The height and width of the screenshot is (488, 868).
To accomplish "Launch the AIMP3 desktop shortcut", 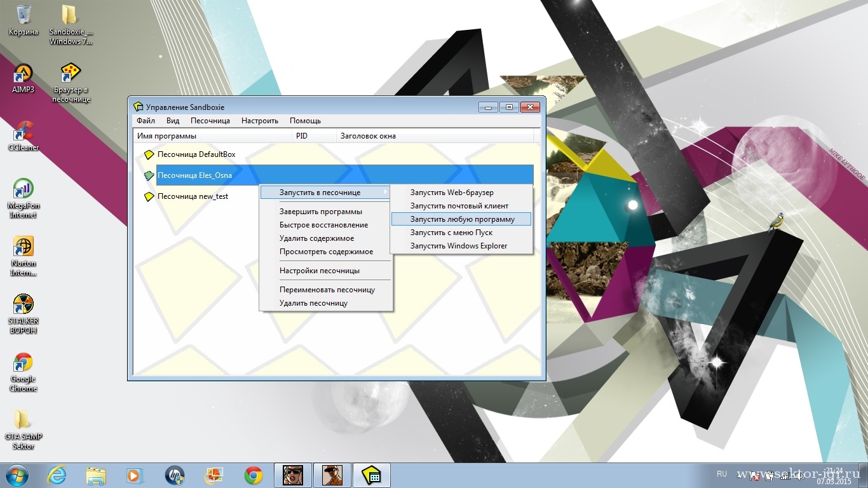I will [24, 78].
